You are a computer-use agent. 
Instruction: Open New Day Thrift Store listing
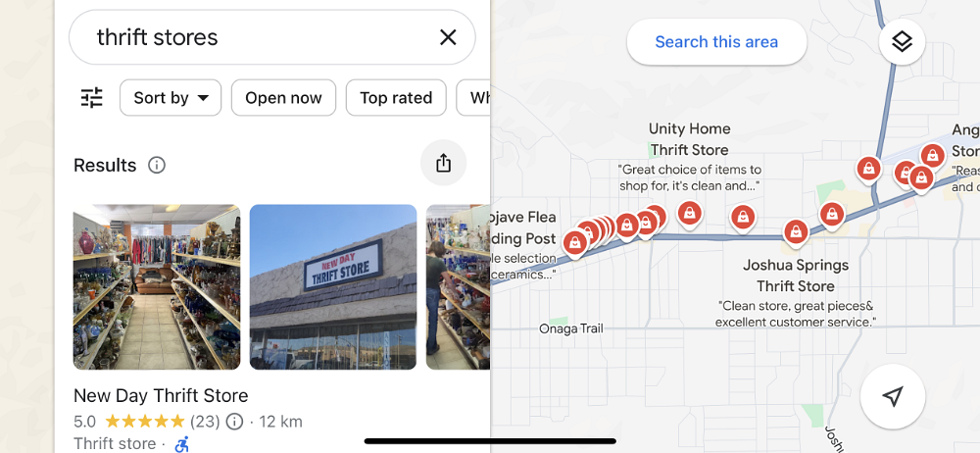[x=161, y=395]
